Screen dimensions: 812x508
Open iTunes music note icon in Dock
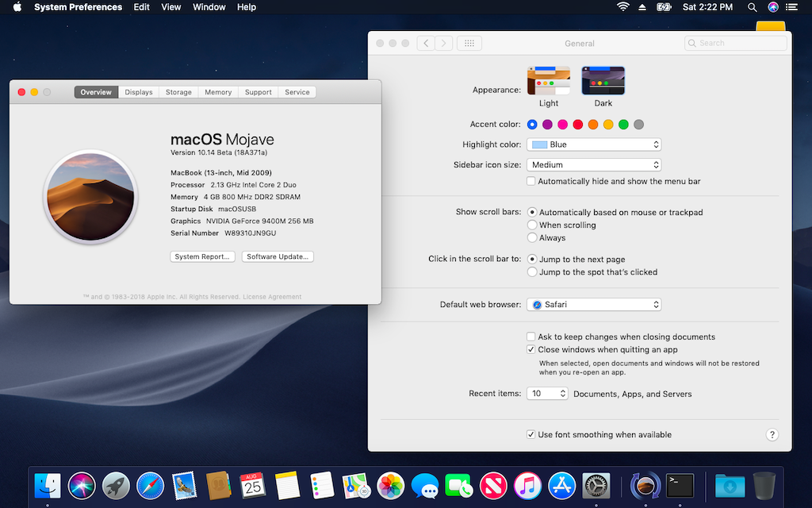tap(527, 487)
